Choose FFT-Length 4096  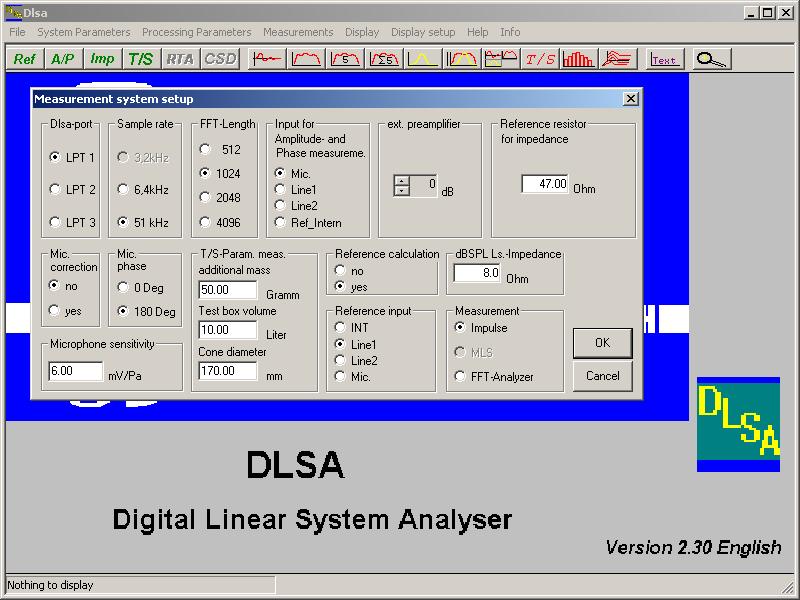220,222
